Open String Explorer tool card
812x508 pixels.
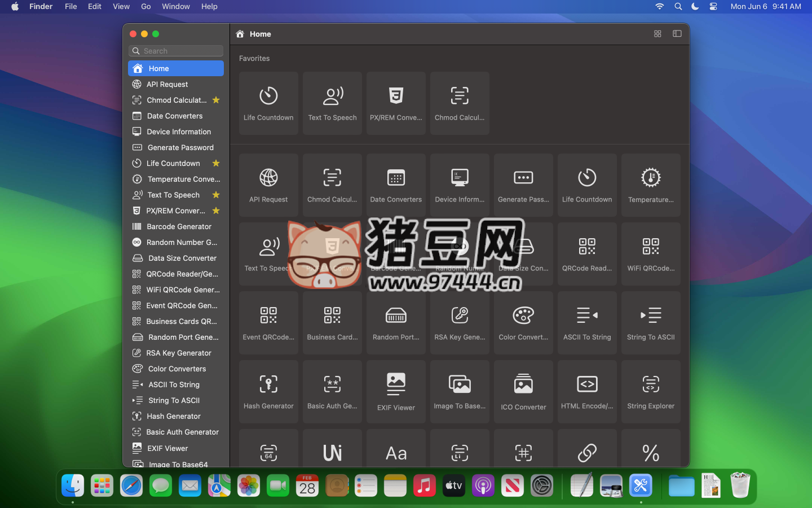click(651, 392)
